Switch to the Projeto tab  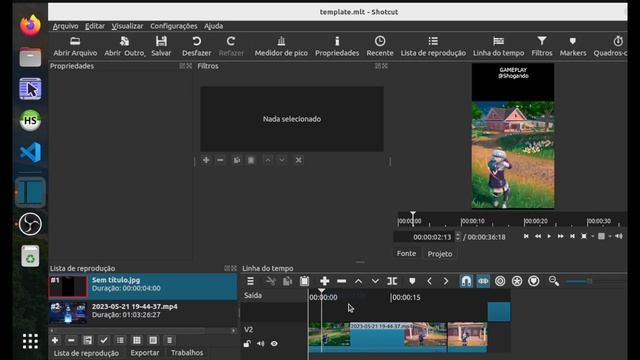click(440, 253)
